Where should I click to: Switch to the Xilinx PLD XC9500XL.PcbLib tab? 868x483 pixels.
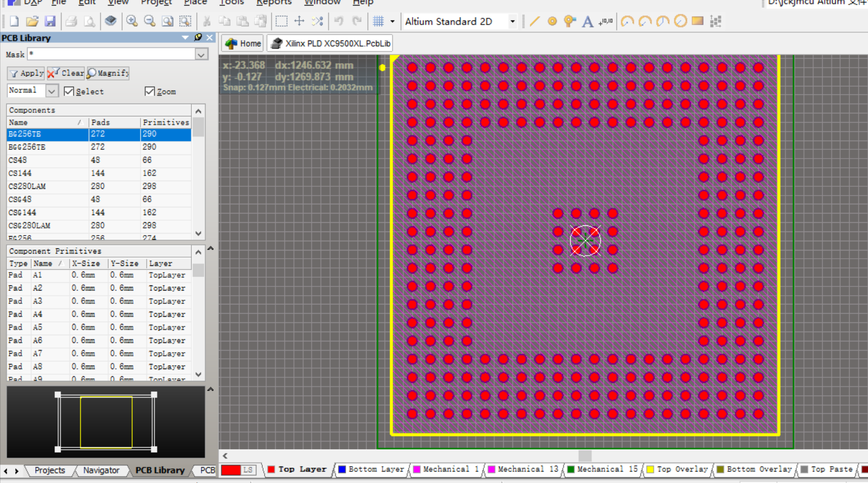330,44
